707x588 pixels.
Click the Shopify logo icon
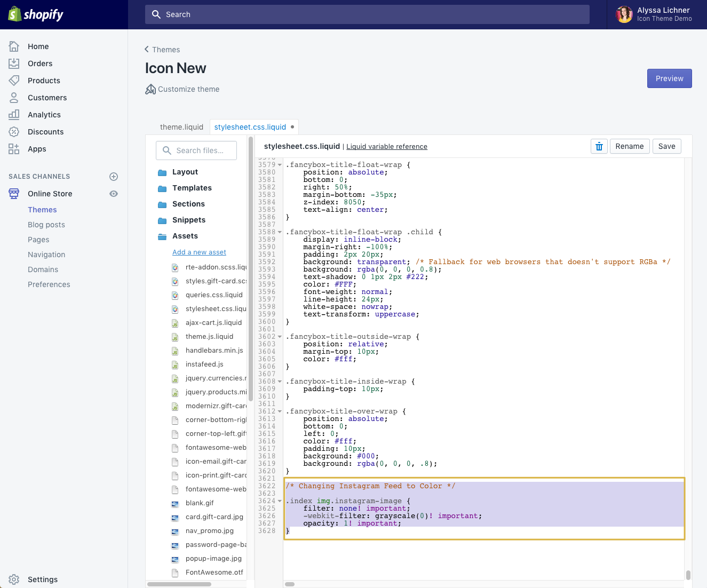14,14
